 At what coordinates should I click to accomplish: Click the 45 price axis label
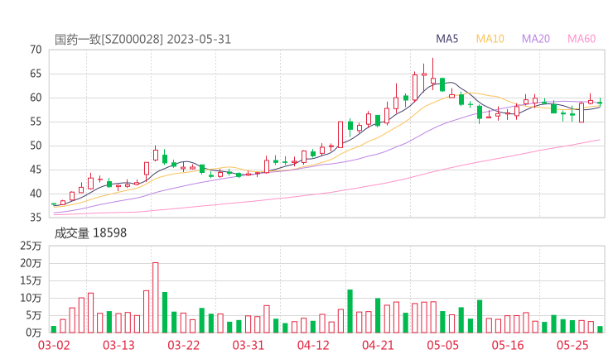coord(36,170)
